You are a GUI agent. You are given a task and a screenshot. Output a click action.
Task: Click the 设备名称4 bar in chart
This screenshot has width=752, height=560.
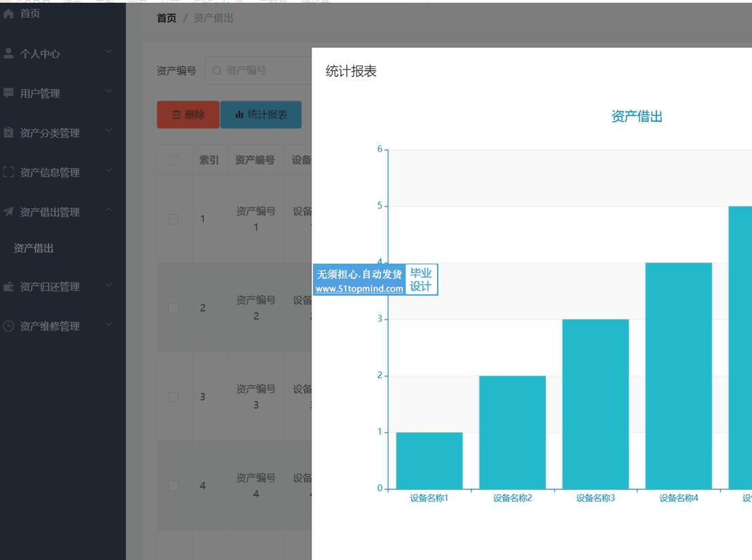pos(678,375)
